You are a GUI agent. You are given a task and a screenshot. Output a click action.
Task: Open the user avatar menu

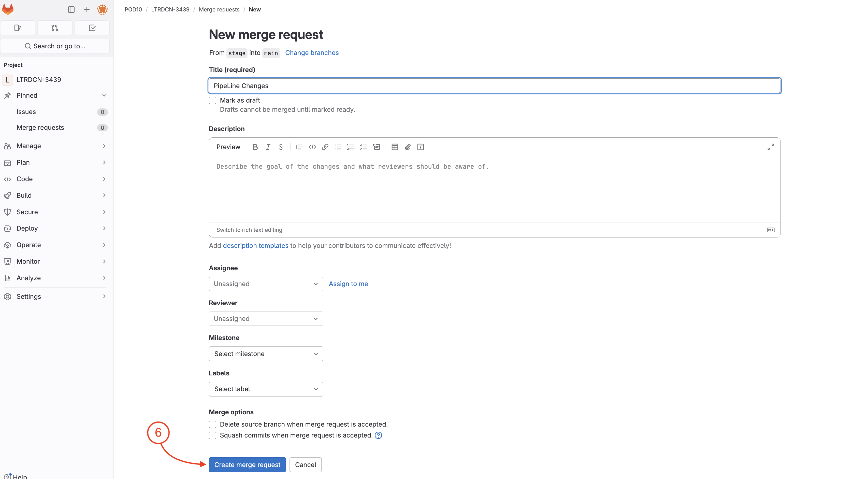103,9
